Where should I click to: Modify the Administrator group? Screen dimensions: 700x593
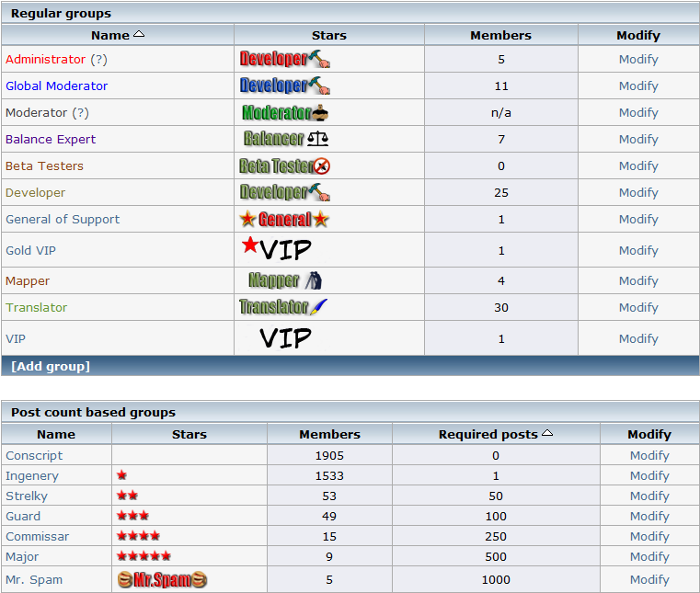638,60
